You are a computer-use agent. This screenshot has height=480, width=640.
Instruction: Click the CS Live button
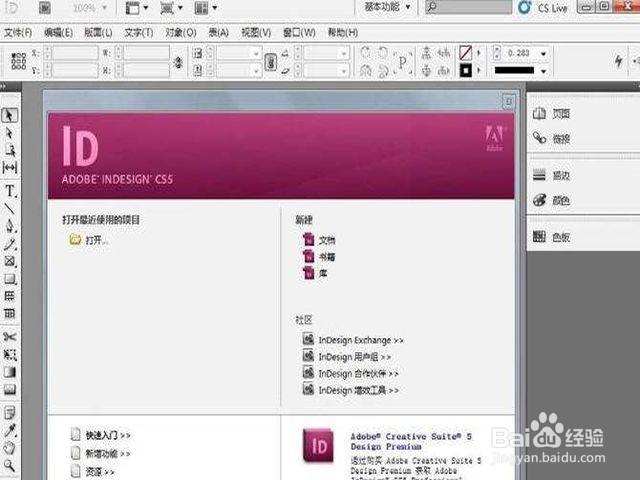[543, 8]
